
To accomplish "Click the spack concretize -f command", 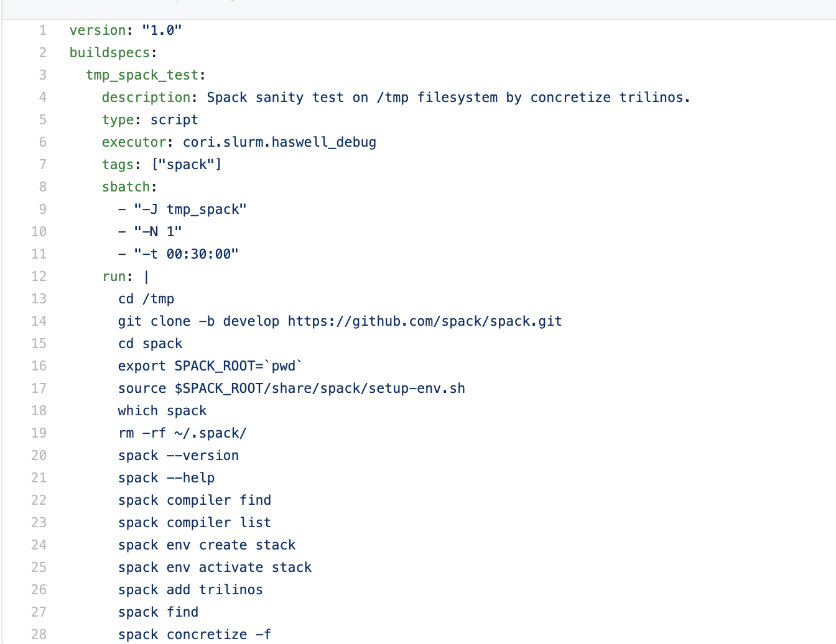I will [x=195, y=634].
